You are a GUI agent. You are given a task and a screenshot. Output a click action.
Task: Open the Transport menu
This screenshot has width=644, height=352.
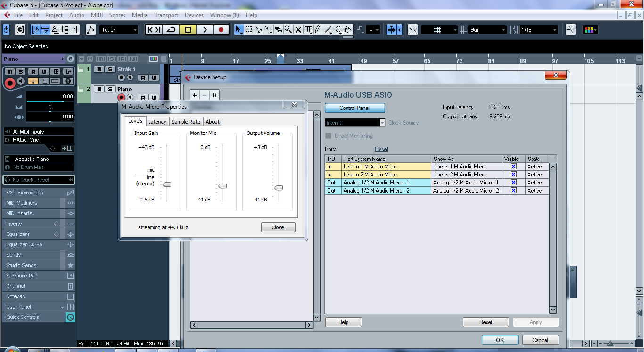pyautogui.click(x=166, y=15)
